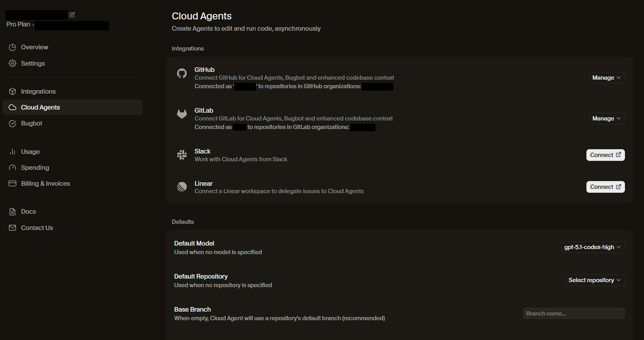Click the Slack logo icon
Screen dimensions: 644x340
click(182, 155)
